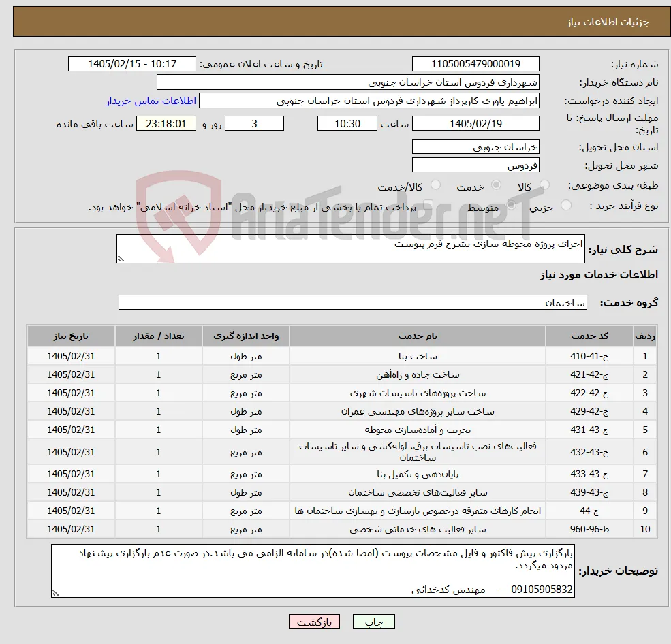The height and width of the screenshot is (644, 671).
Task: Select service code ج-44 cell
Action: click(x=589, y=511)
